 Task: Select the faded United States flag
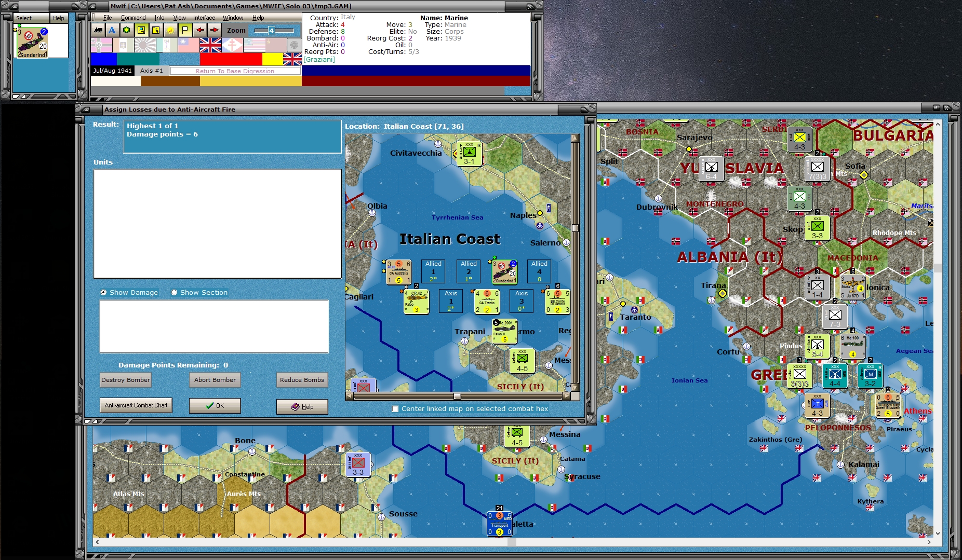(254, 45)
